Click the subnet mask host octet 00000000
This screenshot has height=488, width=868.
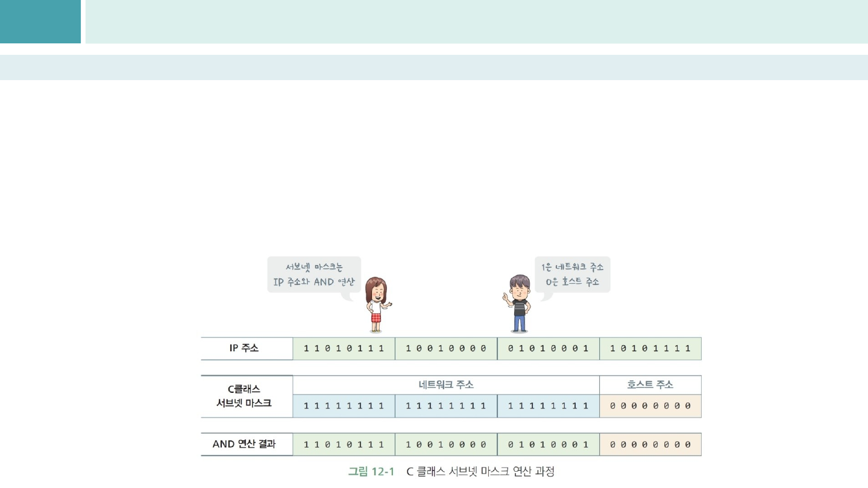650,406
